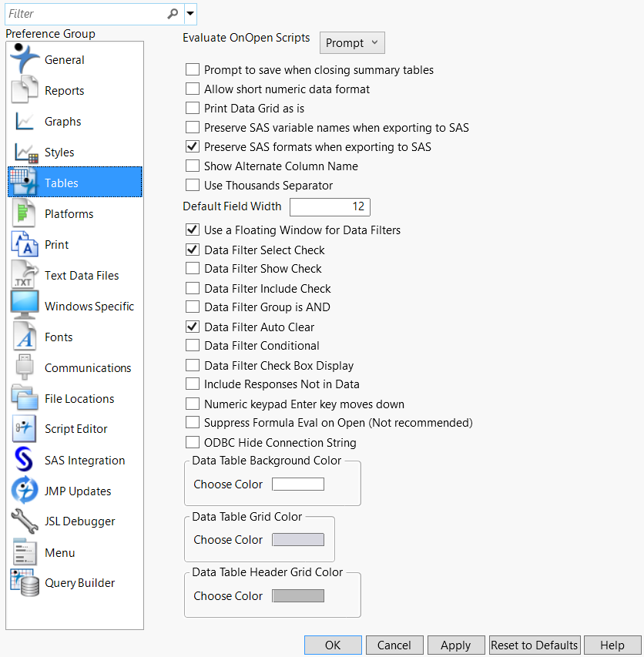Viewport: 644px width, 657px height.
Task: Open the Filter options dropdown arrow
Action: click(x=190, y=13)
